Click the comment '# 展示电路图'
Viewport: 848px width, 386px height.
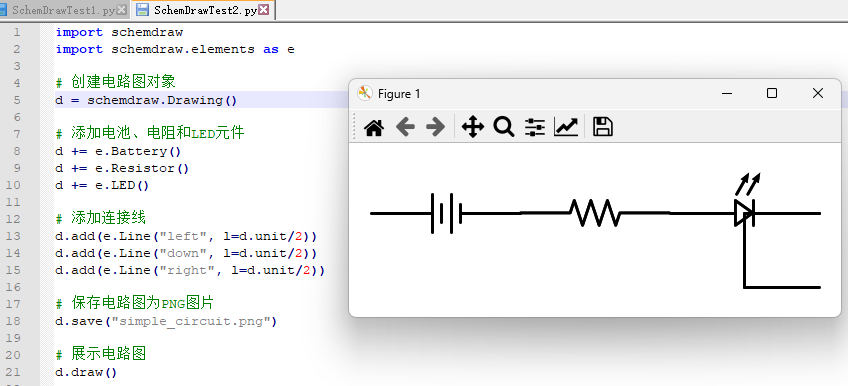[x=101, y=355]
